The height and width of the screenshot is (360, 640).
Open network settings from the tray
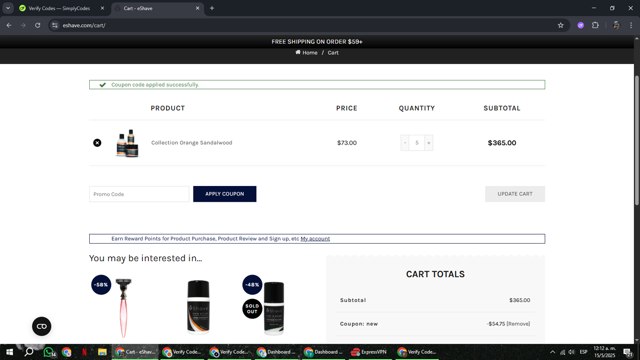(562, 352)
